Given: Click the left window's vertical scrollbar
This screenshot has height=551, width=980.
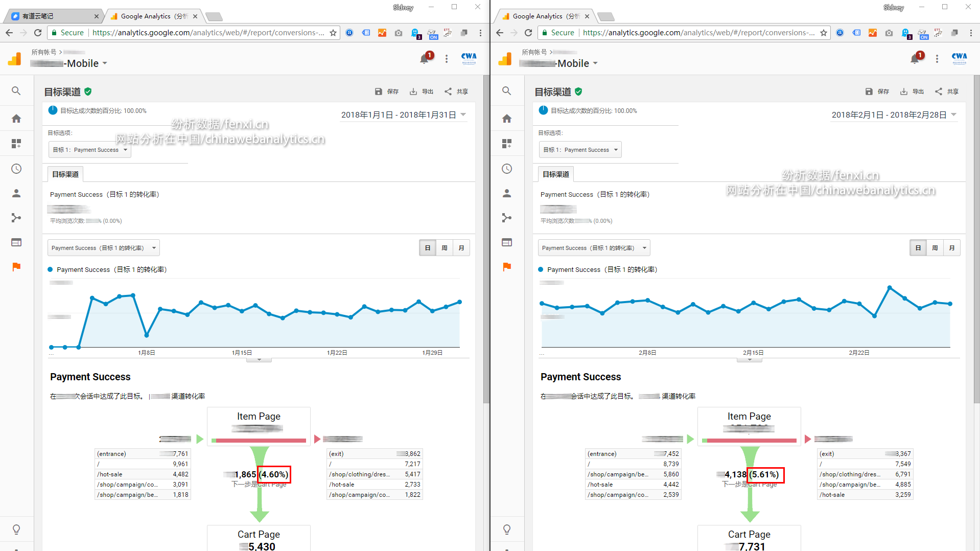Looking at the screenshot, I should (x=486, y=240).
